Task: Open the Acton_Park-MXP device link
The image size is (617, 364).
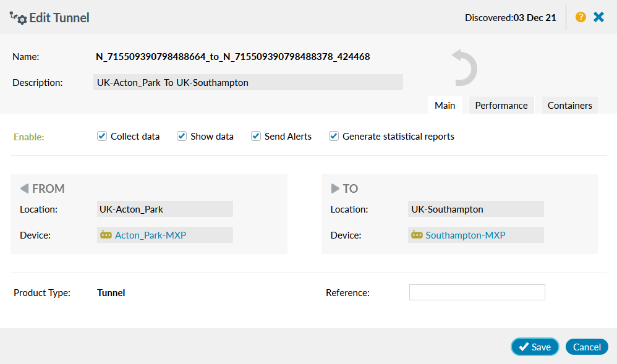Action: [150, 235]
